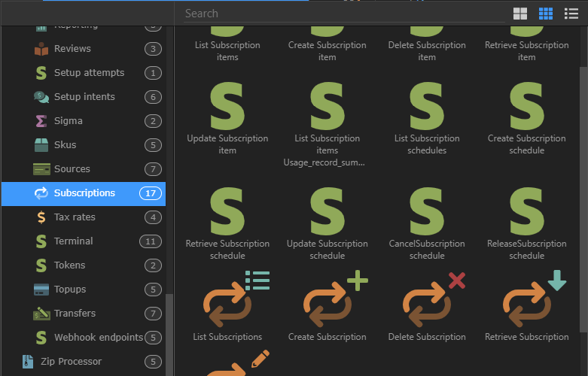
Task: Click the Tax rates dollar icon
Action: pyautogui.click(x=41, y=217)
